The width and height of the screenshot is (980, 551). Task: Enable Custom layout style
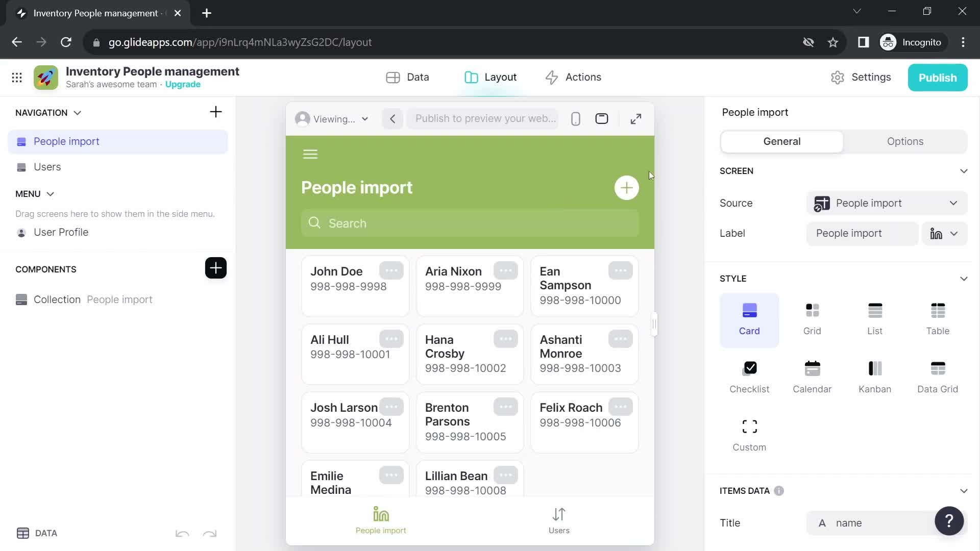[749, 433]
